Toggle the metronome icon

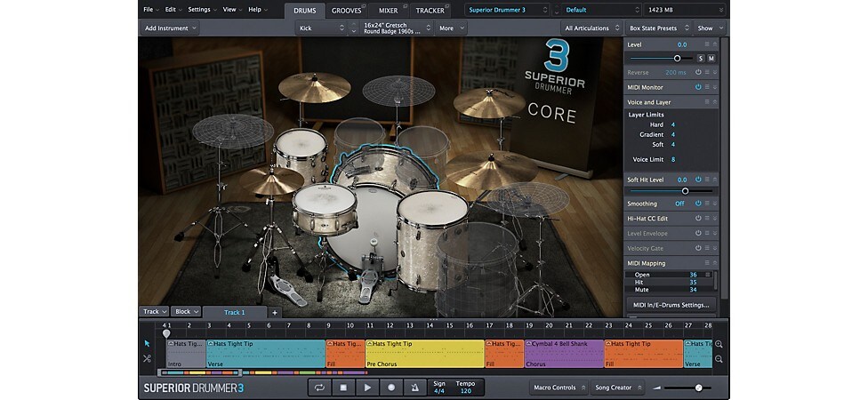(x=414, y=388)
